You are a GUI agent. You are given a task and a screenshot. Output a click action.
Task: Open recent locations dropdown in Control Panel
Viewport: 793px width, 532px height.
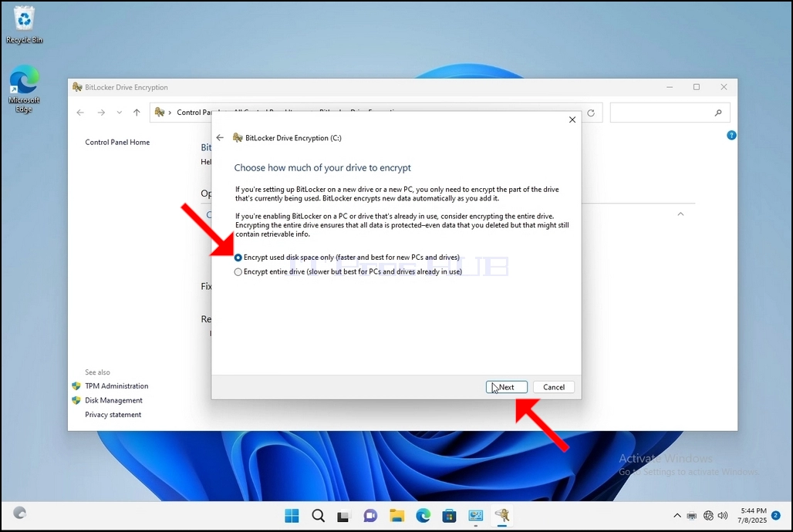120,113
